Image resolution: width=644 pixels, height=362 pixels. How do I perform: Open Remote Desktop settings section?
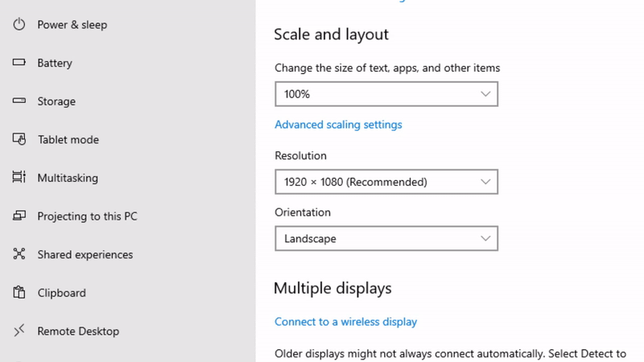tap(78, 331)
